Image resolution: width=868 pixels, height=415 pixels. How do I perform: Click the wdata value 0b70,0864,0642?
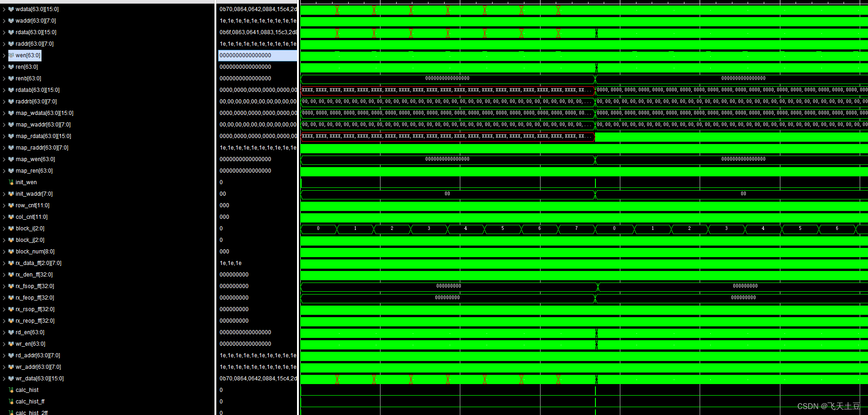coord(258,9)
